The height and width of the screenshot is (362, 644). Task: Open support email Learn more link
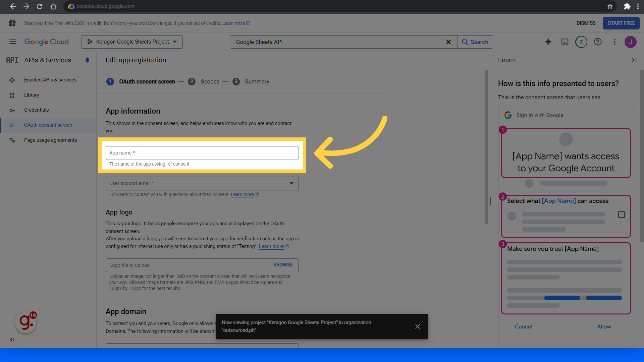pos(245,194)
